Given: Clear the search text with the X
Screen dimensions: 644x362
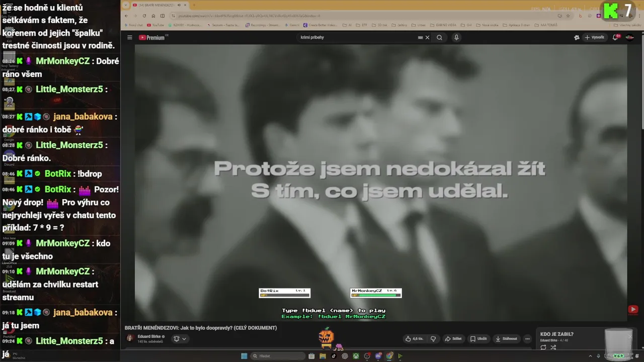Looking at the screenshot, I should click(428, 37).
